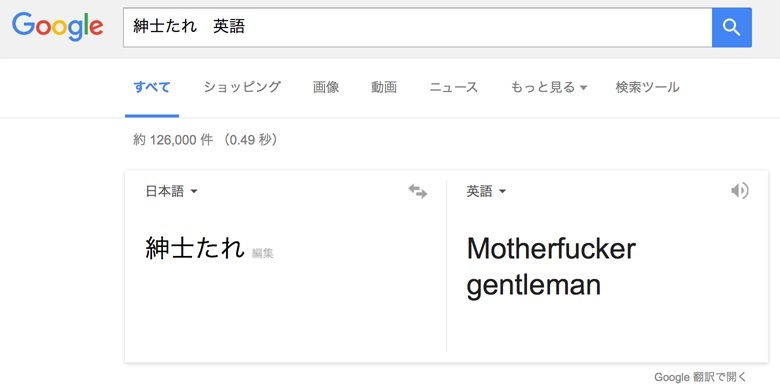Click the dropdown arrow beside 日本語
The image size is (780, 390).
(x=194, y=192)
